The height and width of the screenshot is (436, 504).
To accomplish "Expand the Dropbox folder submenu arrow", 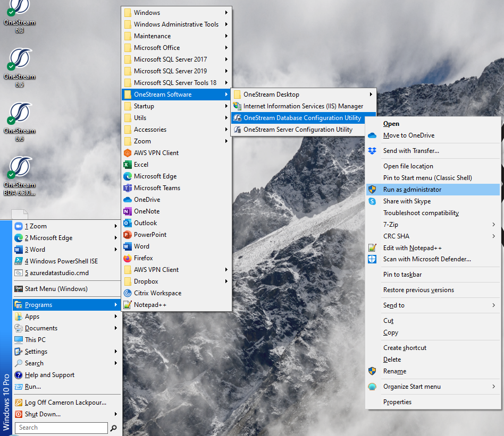I will [226, 281].
